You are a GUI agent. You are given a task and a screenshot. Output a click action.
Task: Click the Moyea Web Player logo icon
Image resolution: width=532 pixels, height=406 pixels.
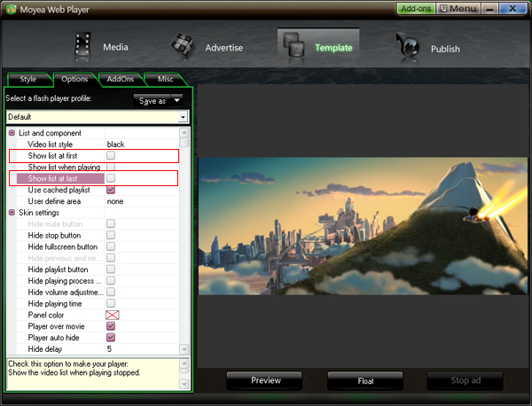tap(11, 9)
